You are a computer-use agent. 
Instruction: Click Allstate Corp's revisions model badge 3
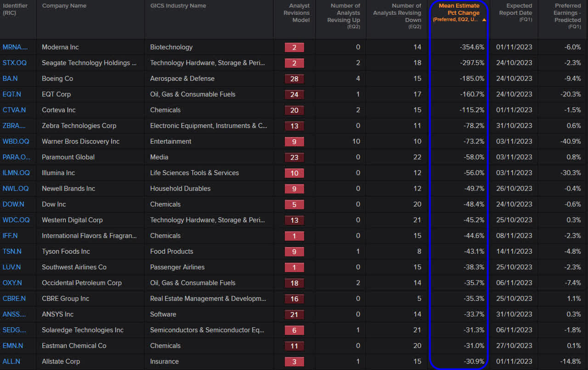(294, 362)
